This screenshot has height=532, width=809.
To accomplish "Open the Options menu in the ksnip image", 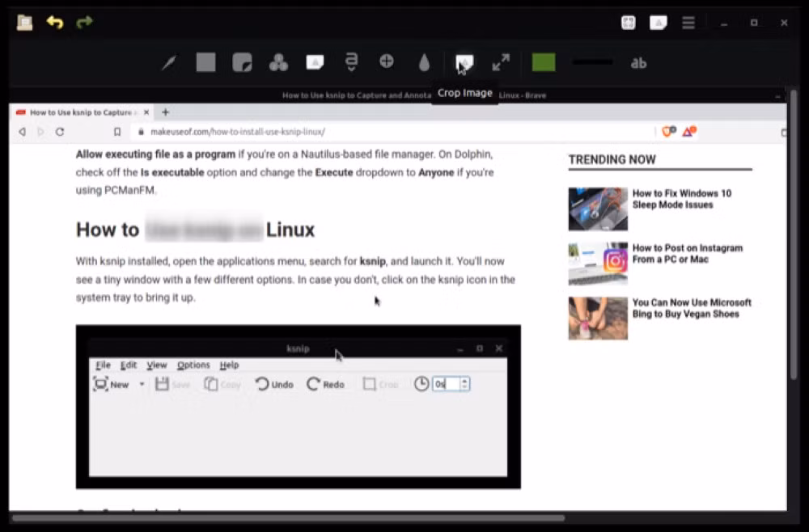I will [193, 365].
